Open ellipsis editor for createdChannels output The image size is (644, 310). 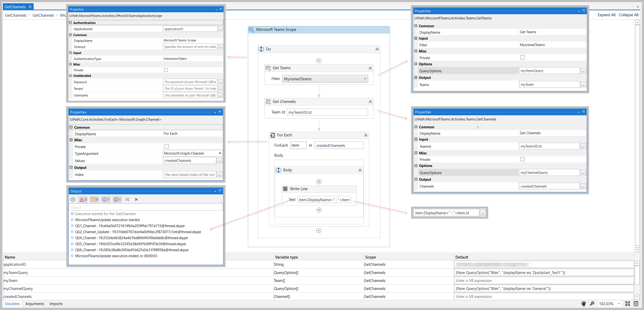coord(583,186)
